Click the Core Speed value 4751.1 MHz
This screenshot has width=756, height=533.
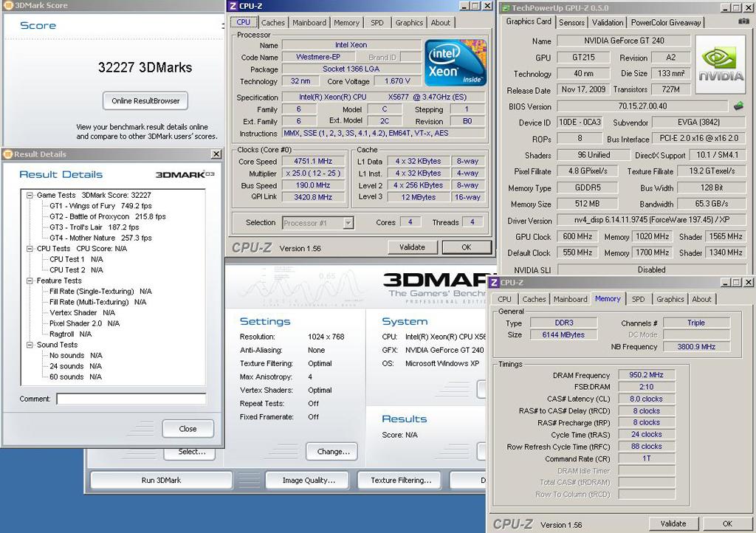(x=313, y=162)
